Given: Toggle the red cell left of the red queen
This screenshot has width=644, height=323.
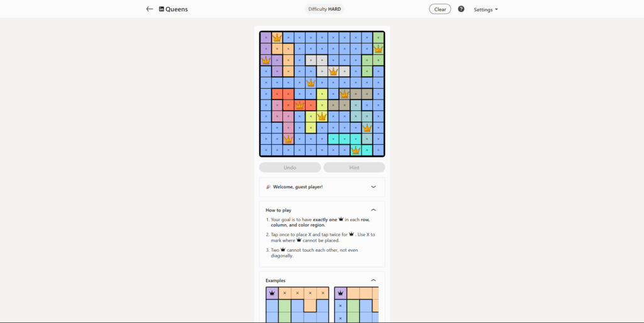Looking at the screenshot, I should (x=288, y=105).
